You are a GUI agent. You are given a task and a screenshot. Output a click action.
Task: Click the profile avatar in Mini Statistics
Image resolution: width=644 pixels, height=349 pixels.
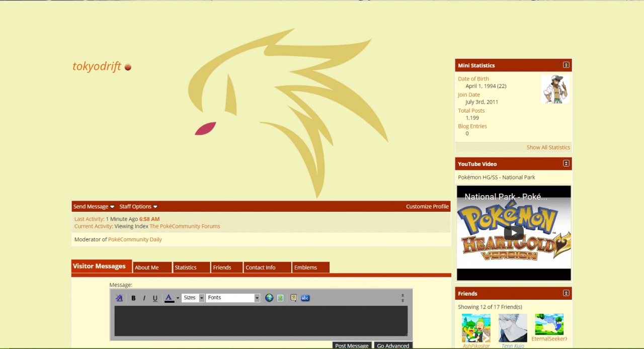555,90
